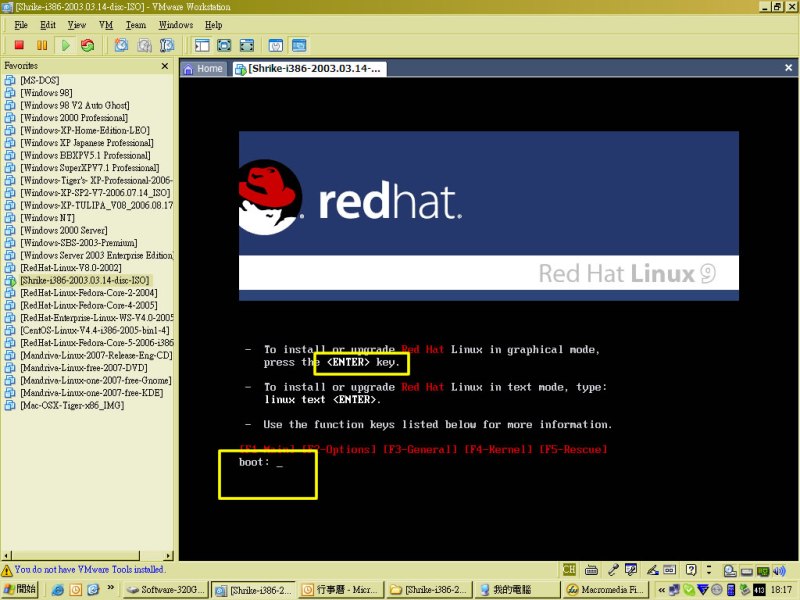This screenshot has height=600, width=800.
Task: Open the File menu
Action: [21, 25]
